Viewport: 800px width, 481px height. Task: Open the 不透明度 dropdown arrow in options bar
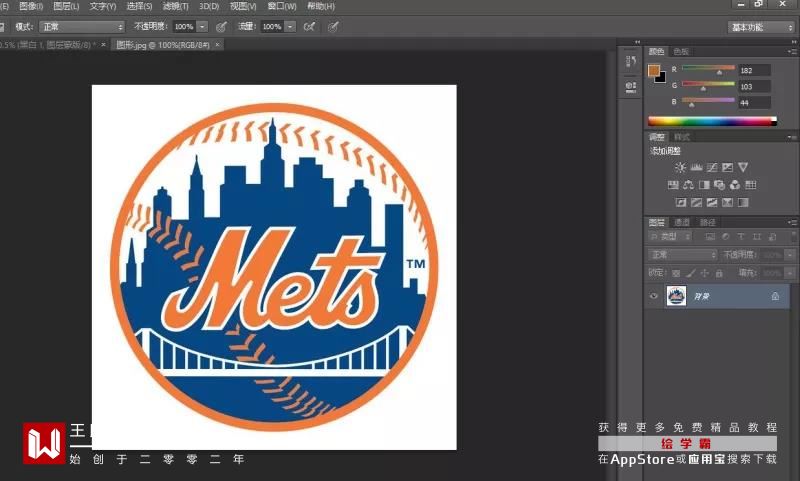click(203, 27)
